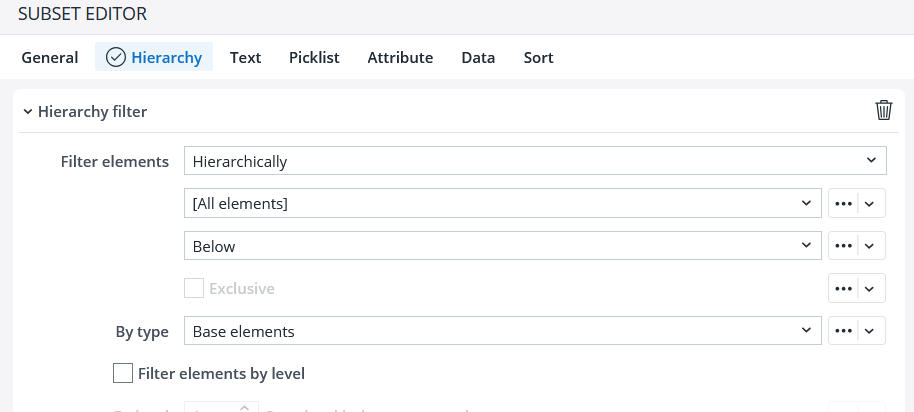Open the arrow menu in the Exclusive row
Viewport: 914px width, 412px height.
(x=871, y=288)
